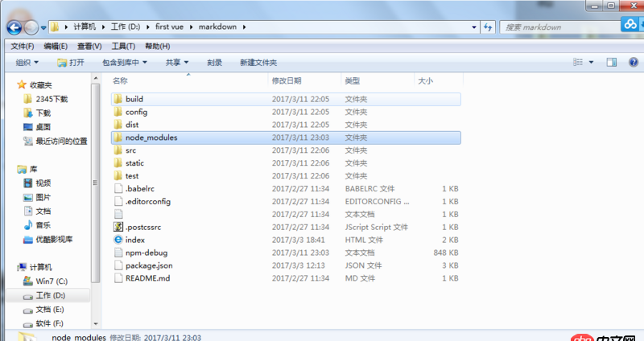The image size is (644, 341).
Task: Select the build folder icon
Action: click(x=118, y=99)
